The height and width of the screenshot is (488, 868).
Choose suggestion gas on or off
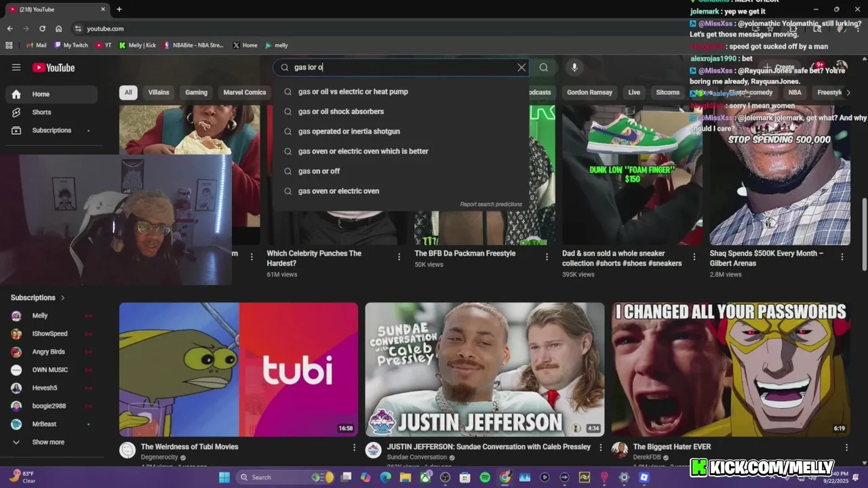coord(400,171)
